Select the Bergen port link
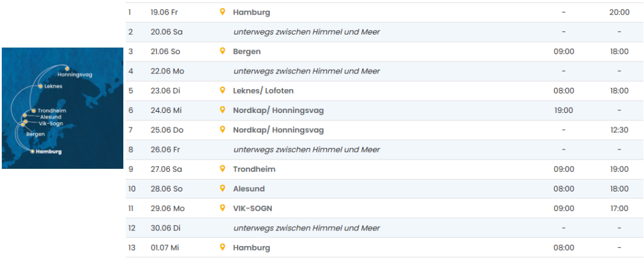 (x=247, y=51)
